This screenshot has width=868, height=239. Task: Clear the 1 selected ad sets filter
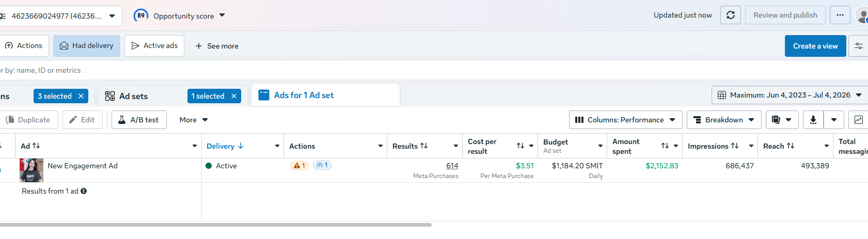point(234,96)
